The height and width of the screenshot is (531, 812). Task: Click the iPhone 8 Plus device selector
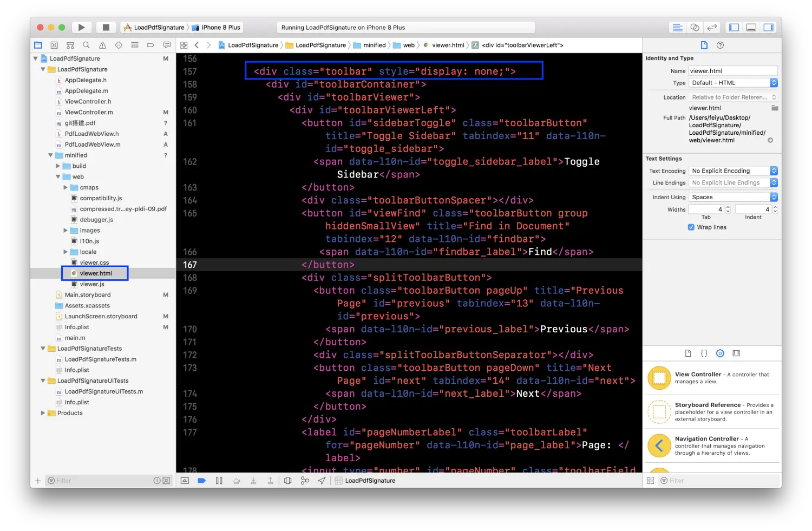(x=217, y=28)
